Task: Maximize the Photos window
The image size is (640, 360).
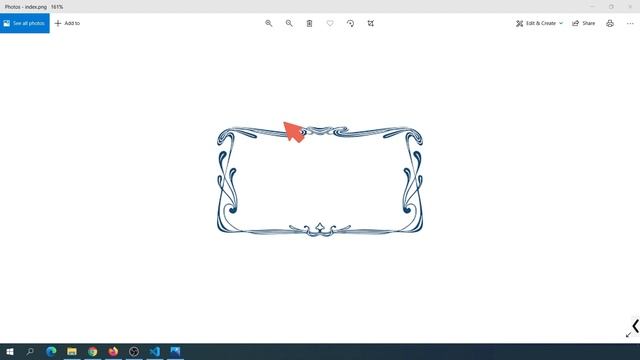Action: [x=611, y=7]
